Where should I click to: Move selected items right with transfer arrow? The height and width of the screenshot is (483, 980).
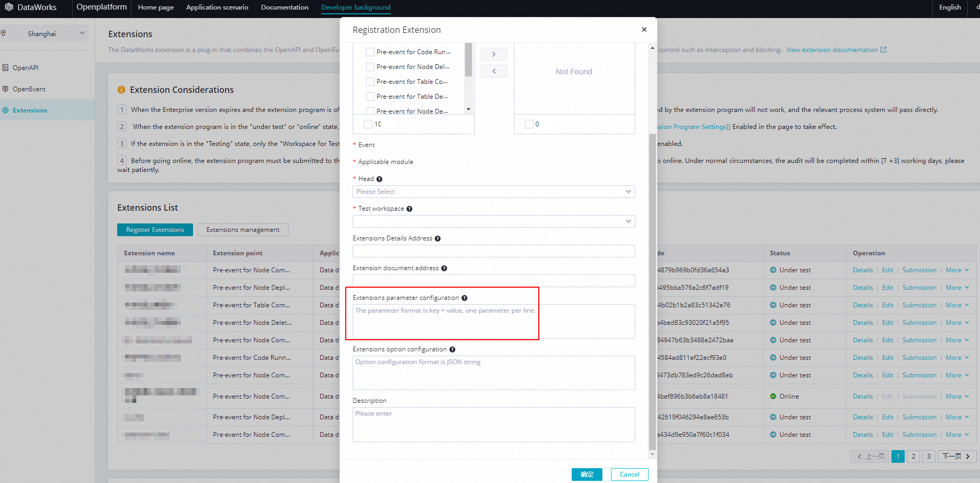pyautogui.click(x=494, y=54)
